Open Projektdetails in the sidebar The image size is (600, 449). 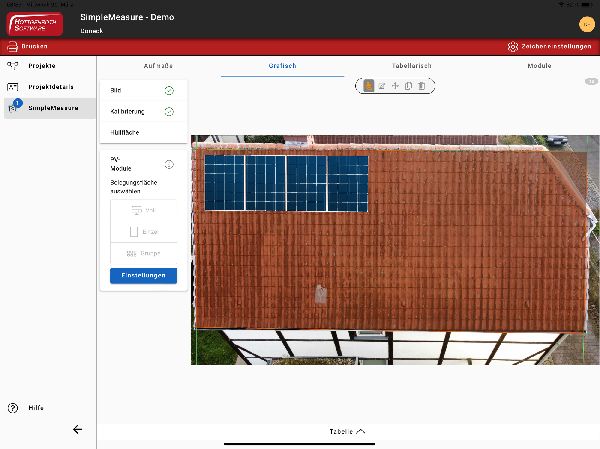click(50, 86)
